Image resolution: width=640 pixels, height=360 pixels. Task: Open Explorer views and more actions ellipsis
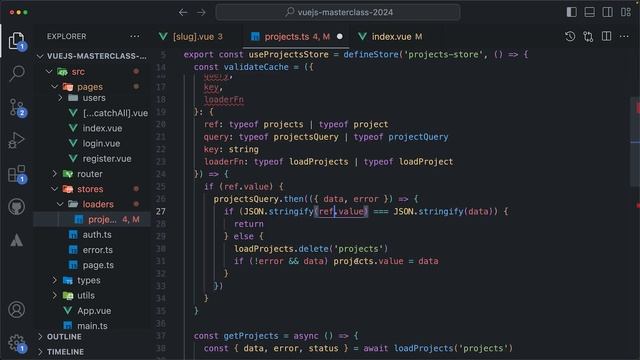click(x=135, y=36)
